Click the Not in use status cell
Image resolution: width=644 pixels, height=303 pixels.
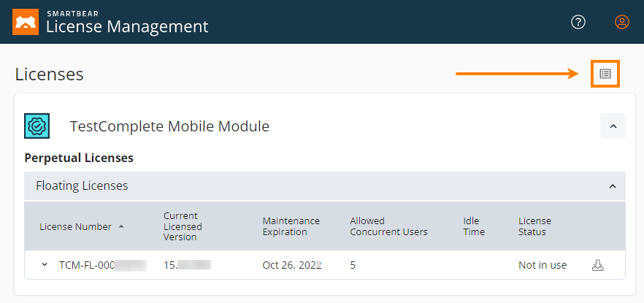pos(543,265)
